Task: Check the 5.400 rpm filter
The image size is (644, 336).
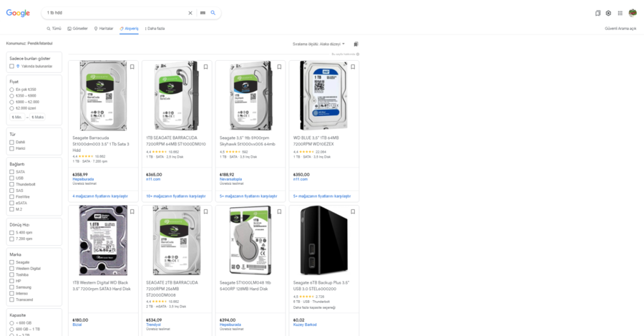Action: [x=11, y=233]
